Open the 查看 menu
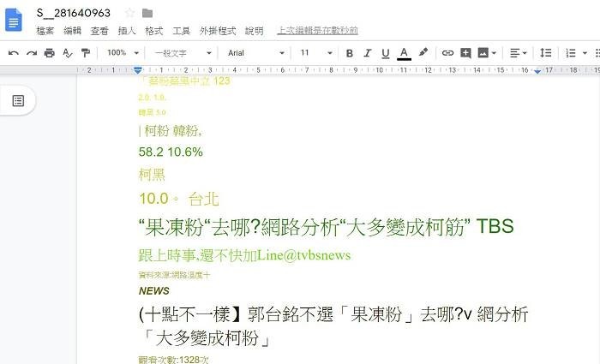 99,31
